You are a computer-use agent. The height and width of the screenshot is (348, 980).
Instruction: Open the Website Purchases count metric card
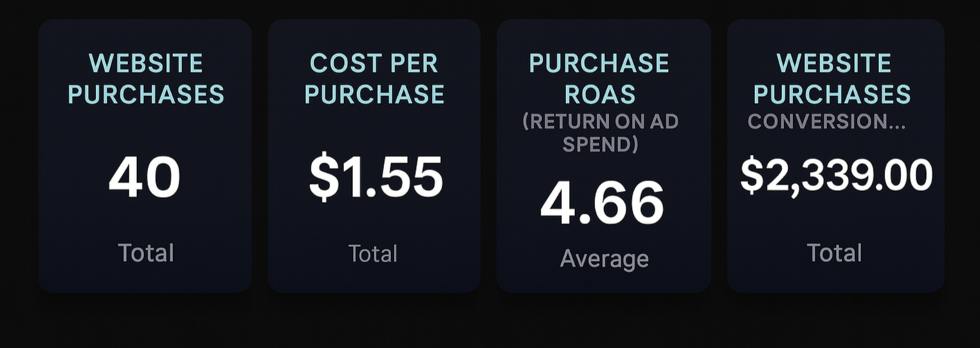point(145,156)
